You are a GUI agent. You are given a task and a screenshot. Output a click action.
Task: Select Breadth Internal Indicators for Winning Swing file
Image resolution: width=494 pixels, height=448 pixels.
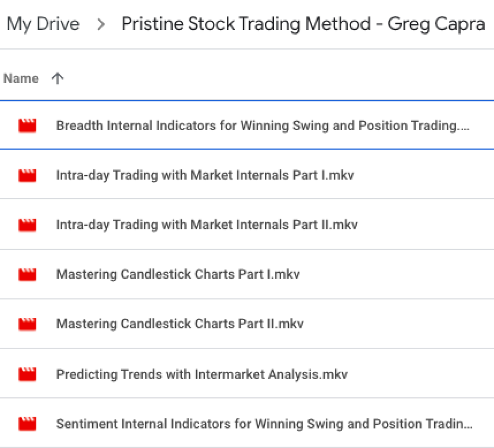(x=262, y=126)
